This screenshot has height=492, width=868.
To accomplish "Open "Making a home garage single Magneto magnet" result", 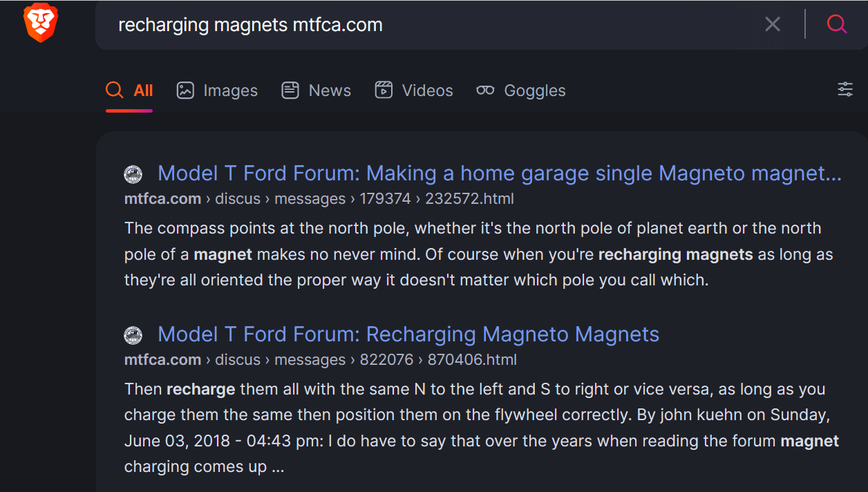I will pyautogui.click(x=499, y=173).
